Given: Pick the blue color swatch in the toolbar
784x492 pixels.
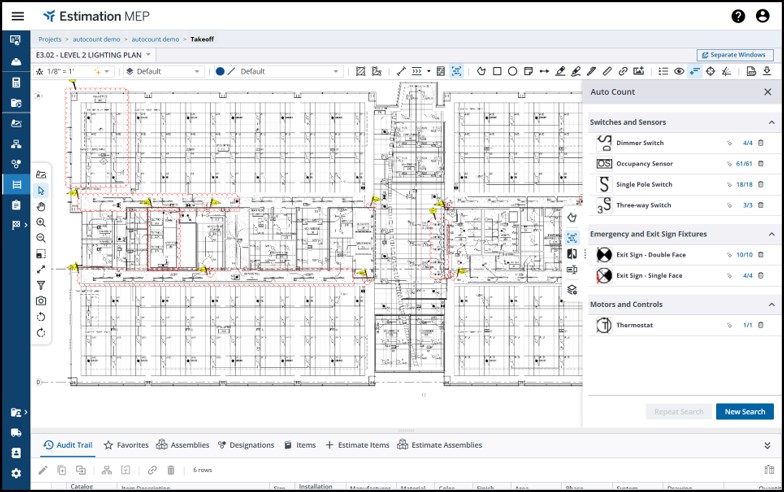Looking at the screenshot, I should coord(220,72).
